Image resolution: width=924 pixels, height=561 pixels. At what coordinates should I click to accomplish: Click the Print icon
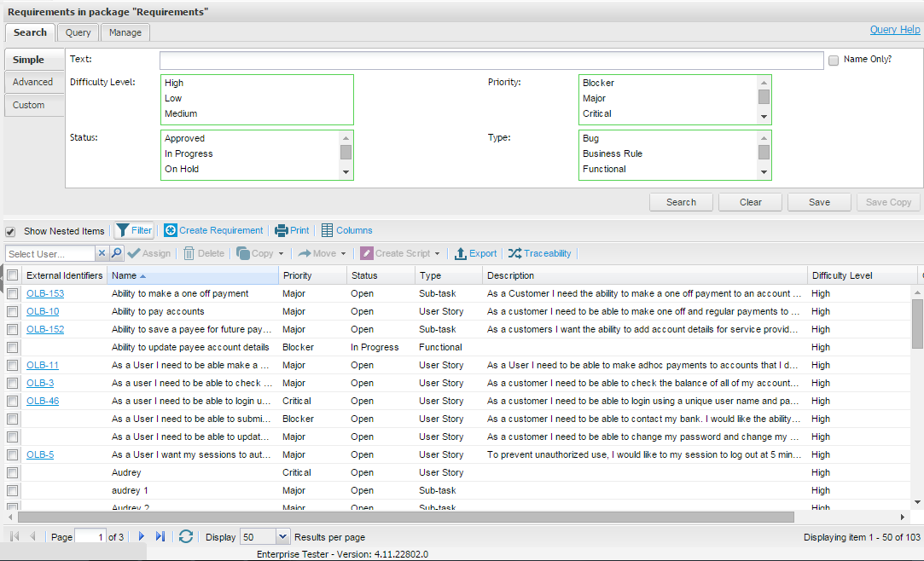click(281, 230)
